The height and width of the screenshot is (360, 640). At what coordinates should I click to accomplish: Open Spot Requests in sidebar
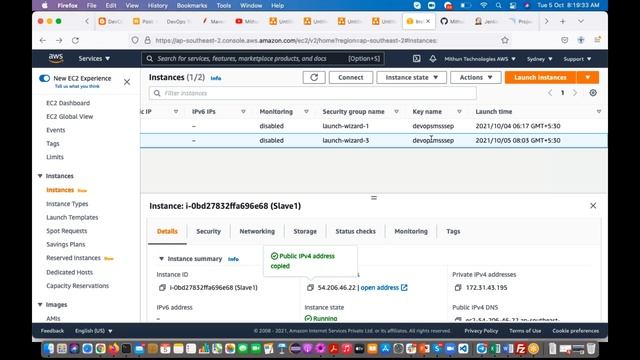(67, 231)
